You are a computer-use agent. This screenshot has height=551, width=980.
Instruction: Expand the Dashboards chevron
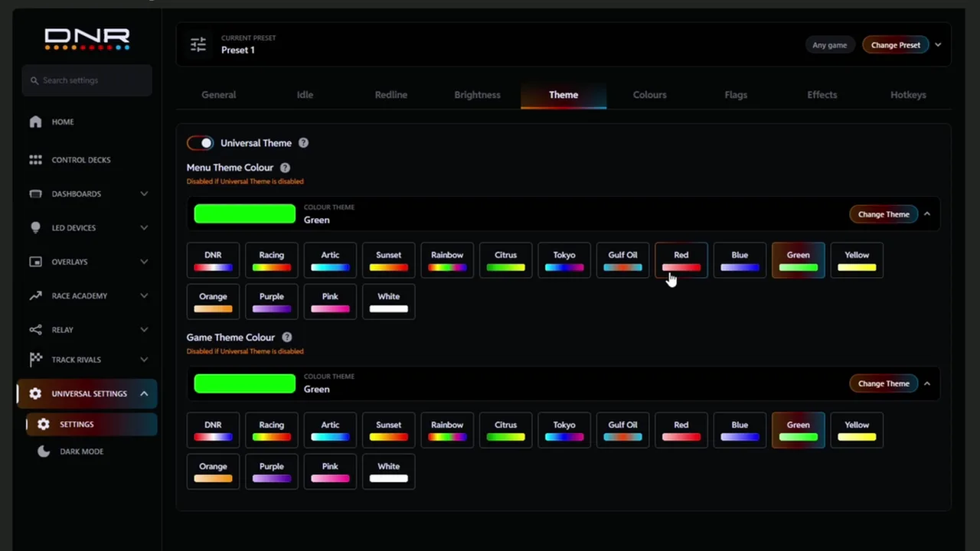144,194
